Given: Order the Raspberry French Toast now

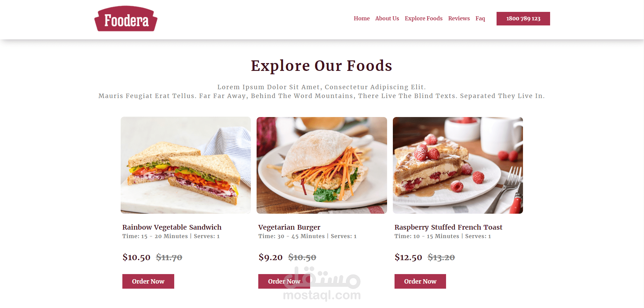Looking at the screenshot, I should (x=420, y=281).
